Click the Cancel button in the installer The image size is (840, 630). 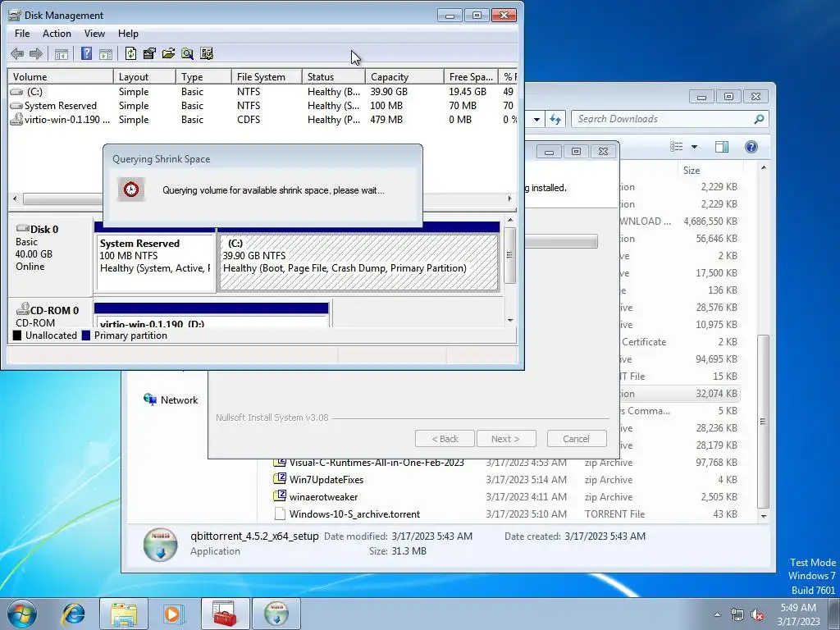(577, 439)
